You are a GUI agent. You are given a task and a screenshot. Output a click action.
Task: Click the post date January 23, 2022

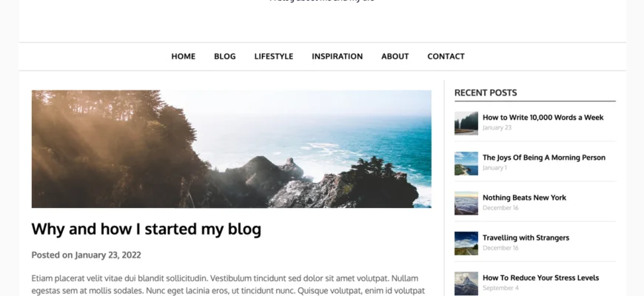pyautogui.click(x=108, y=255)
